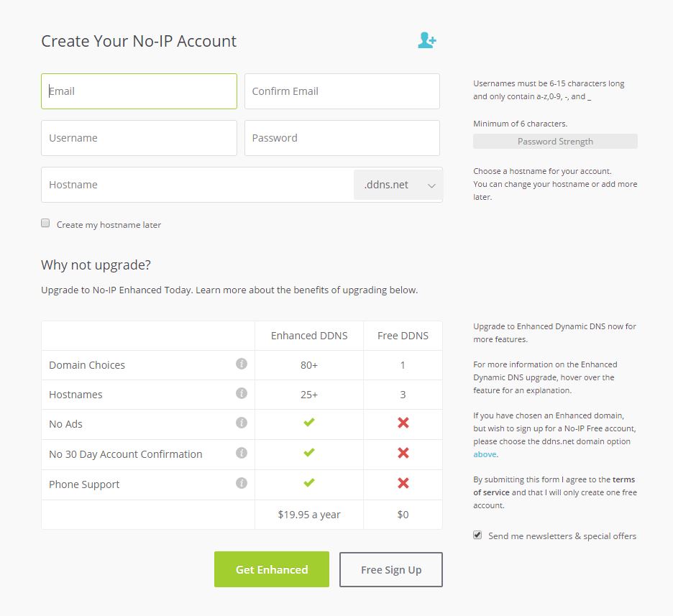
Task: Open the terms of service link
Action: coord(623,479)
